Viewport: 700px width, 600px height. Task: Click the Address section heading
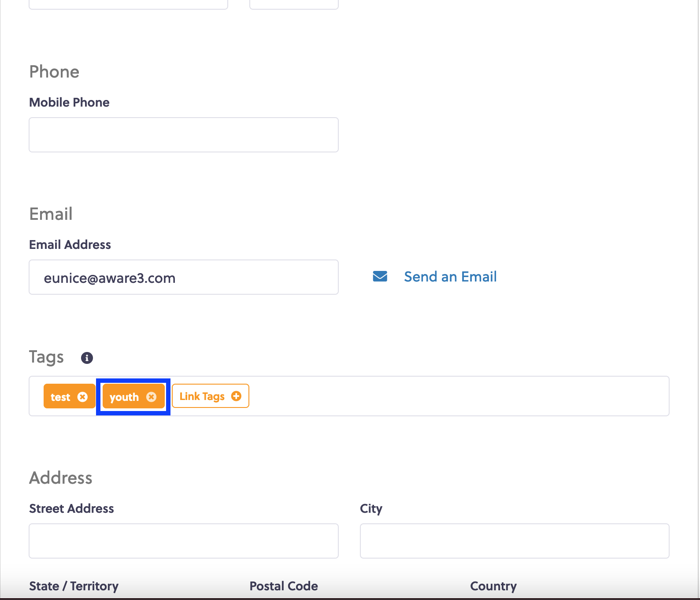61,478
